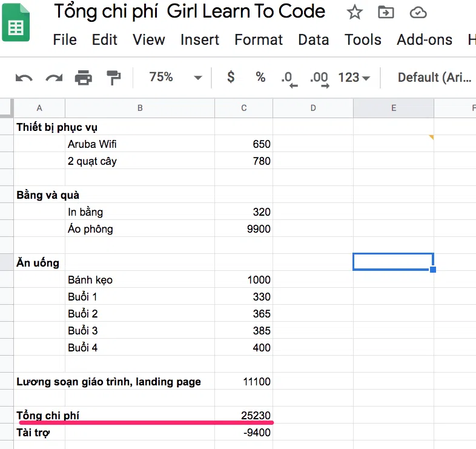Select the 'Buổi 4' cell
476x449 pixels.
[140, 348]
